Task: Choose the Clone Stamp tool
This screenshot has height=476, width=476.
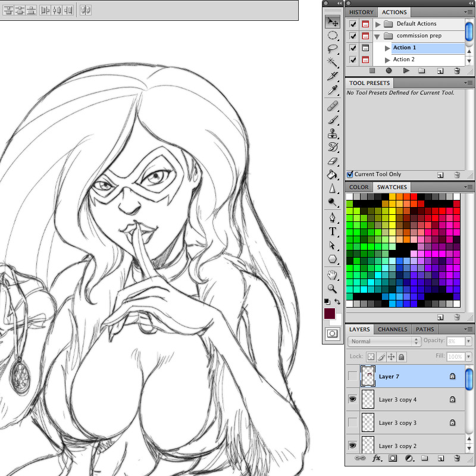Action: 333,133
